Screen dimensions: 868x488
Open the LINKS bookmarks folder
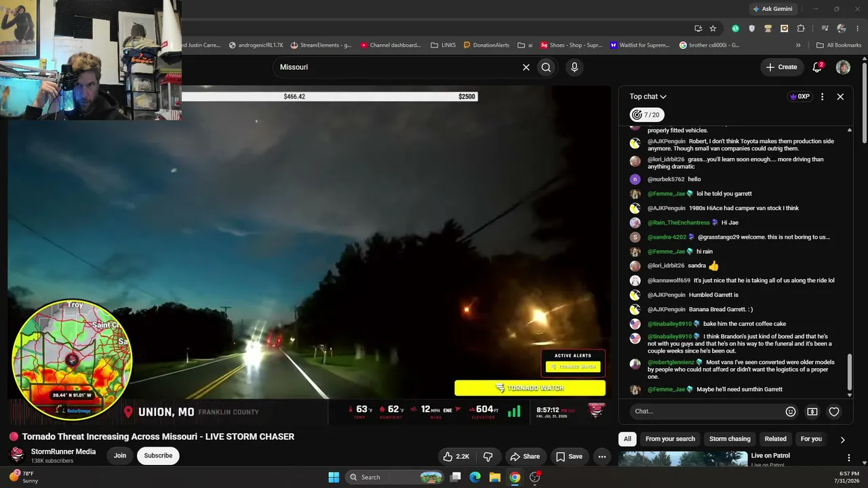pyautogui.click(x=443, y=45)
